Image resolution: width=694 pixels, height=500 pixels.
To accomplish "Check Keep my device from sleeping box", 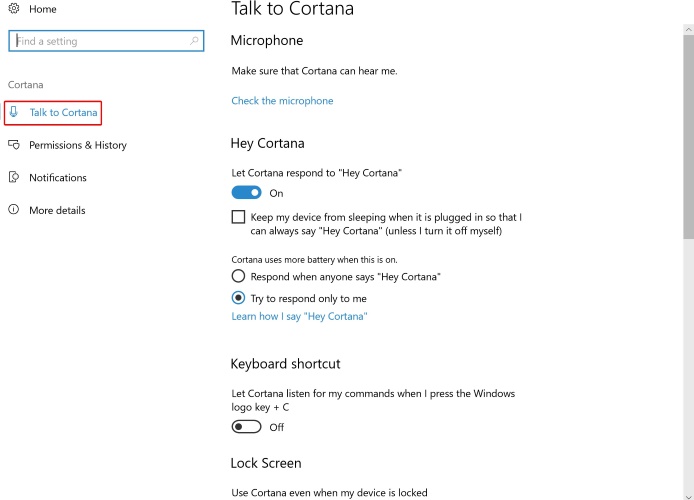I will click(x=238, y=217).
